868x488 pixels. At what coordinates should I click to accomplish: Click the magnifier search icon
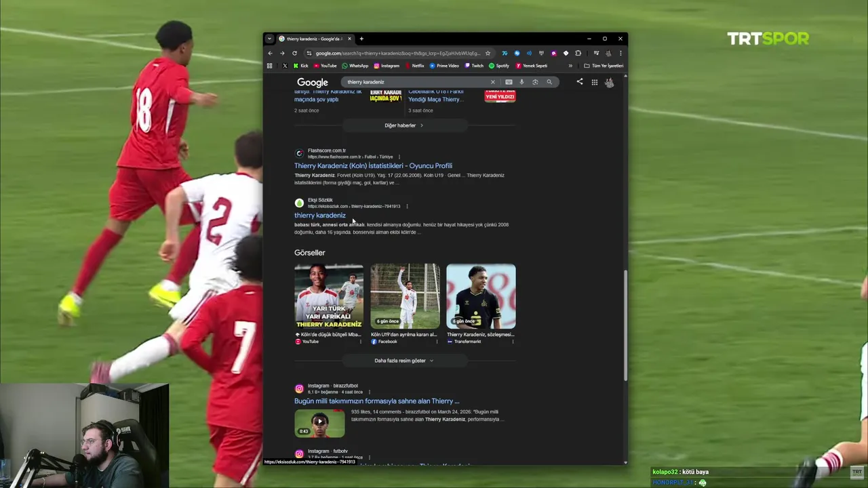tap(549, 82)
